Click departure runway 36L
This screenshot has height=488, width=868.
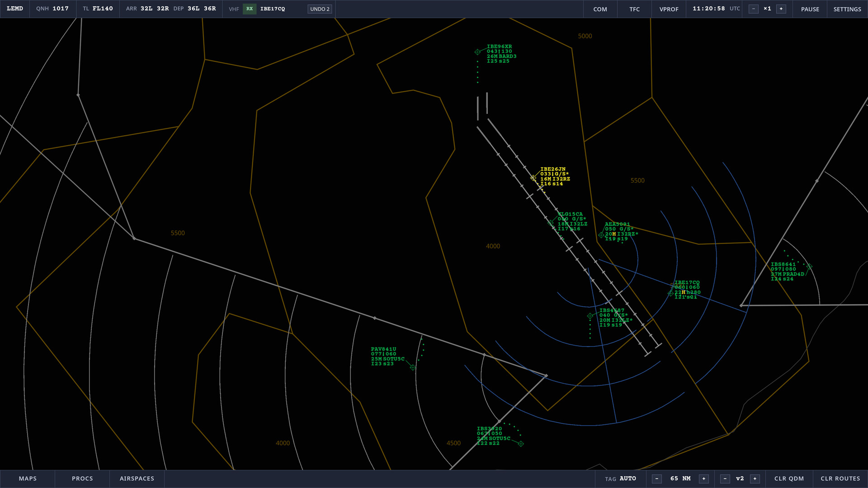[193, 9]
